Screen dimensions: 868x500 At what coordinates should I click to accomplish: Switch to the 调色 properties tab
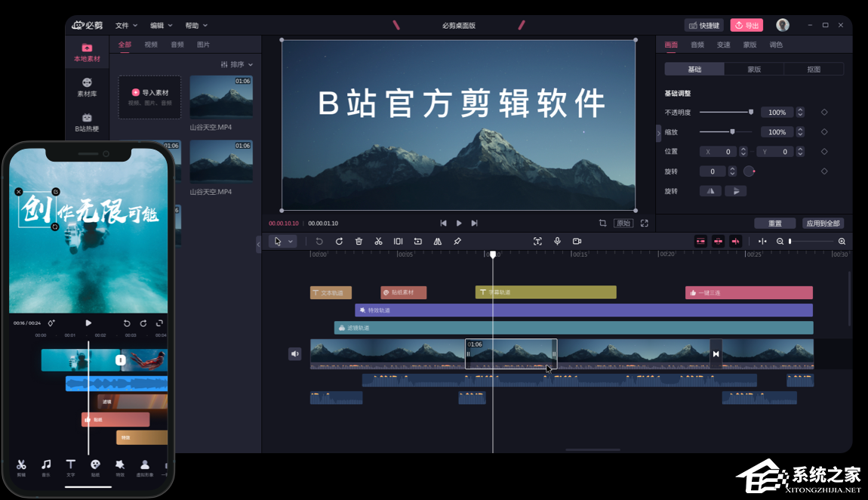click(776, 45)
